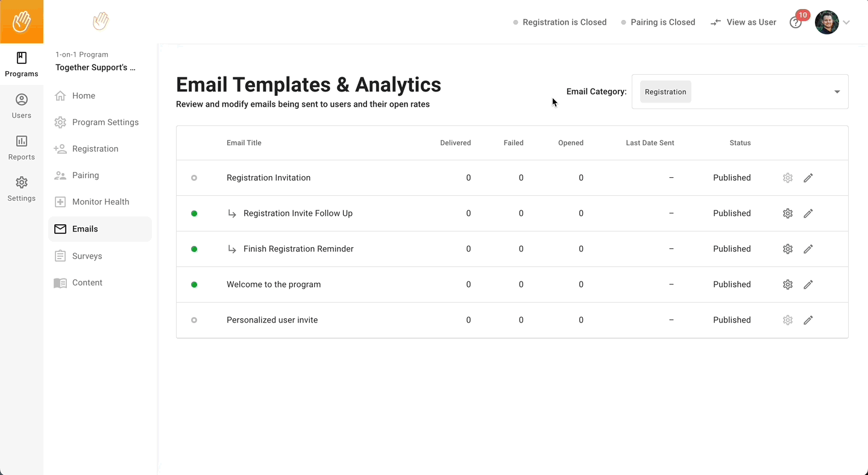This screenshot has width=868, height=475.
Task: Click Published status of Registration Invitation
Action: (732, 178)
